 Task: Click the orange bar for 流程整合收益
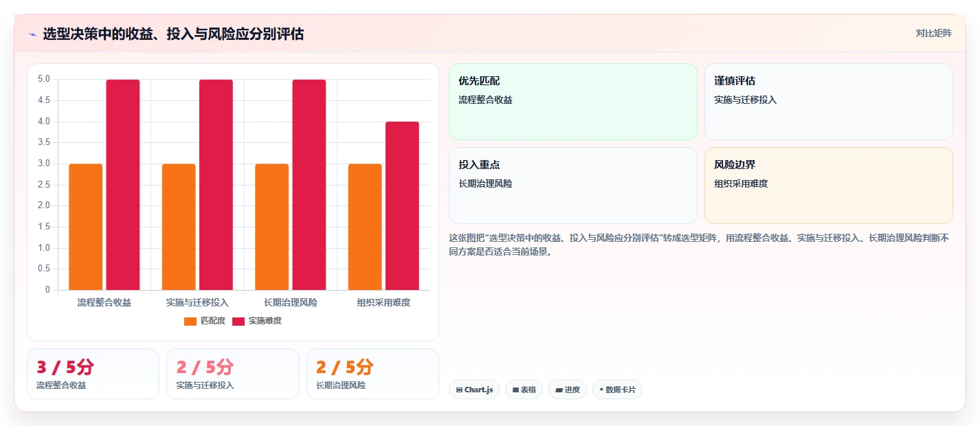pyautogui.click(x=86, y=227)
